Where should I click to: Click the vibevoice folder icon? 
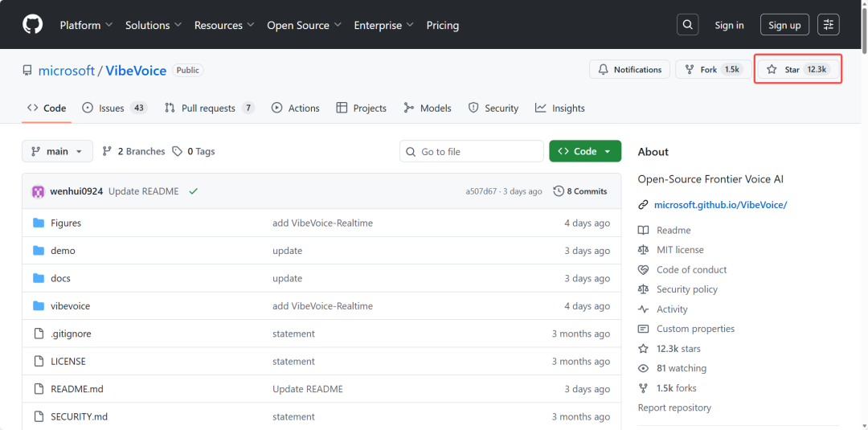point(39,306)
